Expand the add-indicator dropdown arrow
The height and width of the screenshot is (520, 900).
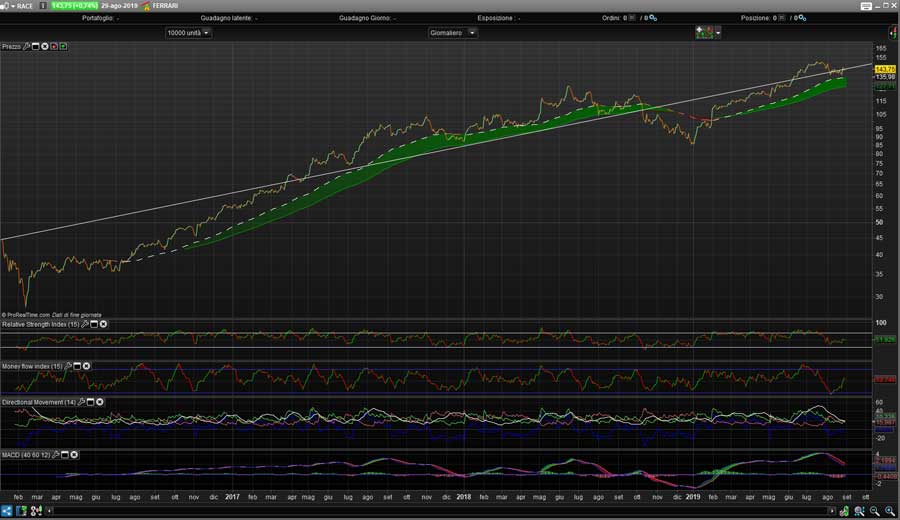(x=718, y=32)
